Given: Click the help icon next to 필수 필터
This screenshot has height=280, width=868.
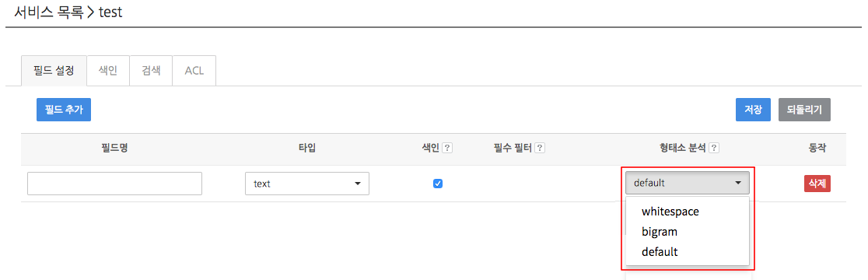Looking at the screenshot, I should point(540,148).
